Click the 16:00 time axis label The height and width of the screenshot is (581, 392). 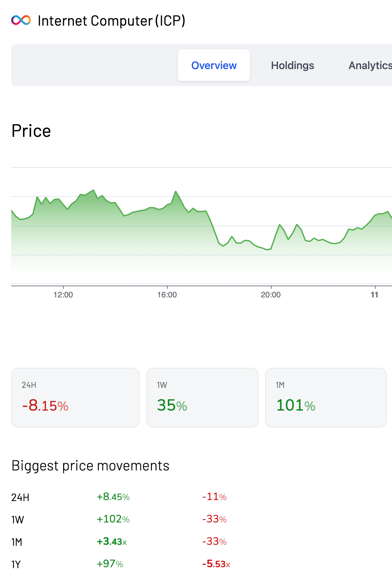pos(167,295)
